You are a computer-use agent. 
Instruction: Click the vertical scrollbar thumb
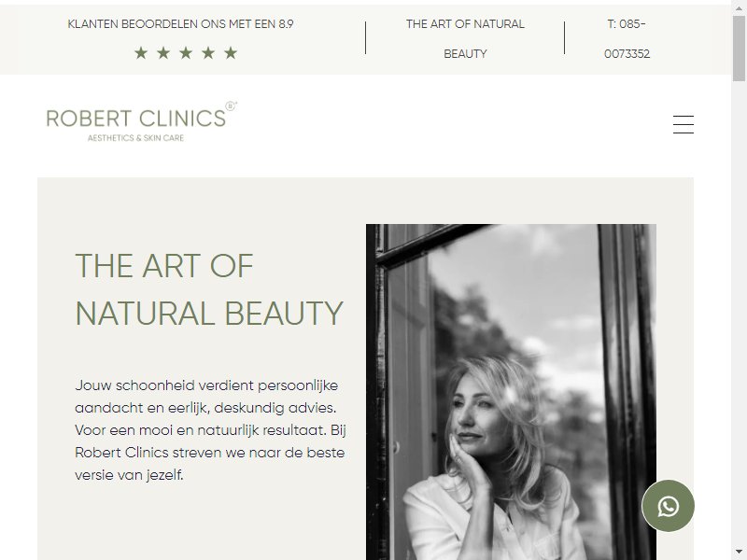(739, 48)
